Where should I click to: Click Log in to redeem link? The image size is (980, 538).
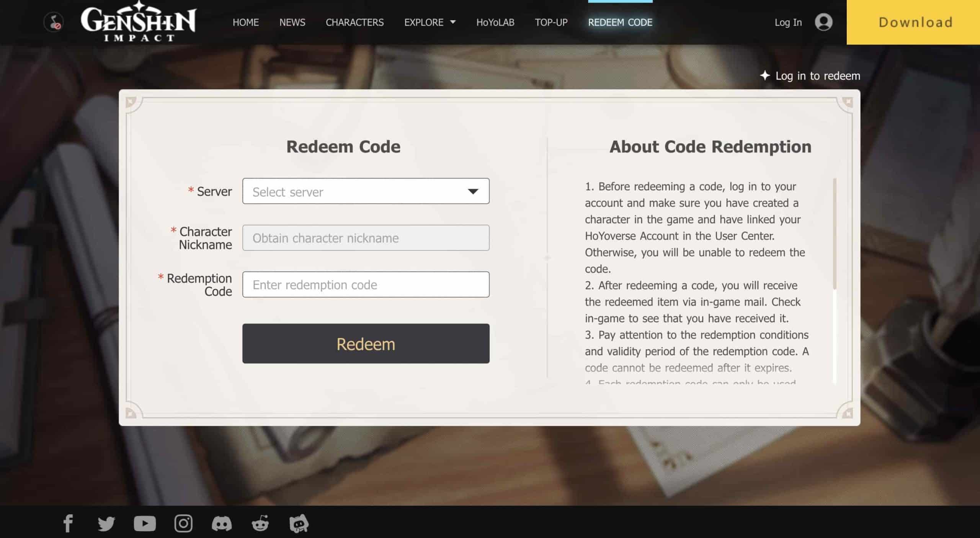[x=818, y=76]
